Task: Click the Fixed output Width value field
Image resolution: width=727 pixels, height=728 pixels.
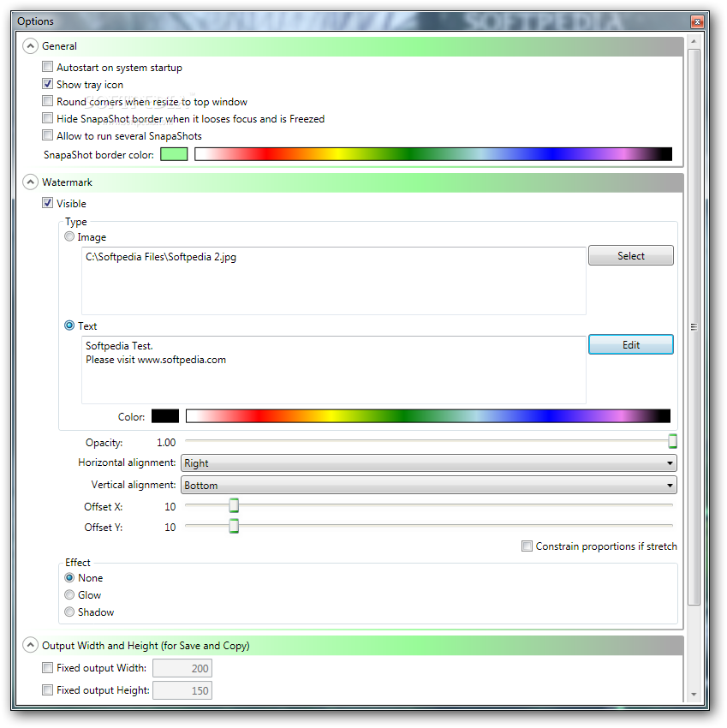Action: [182, 669]
